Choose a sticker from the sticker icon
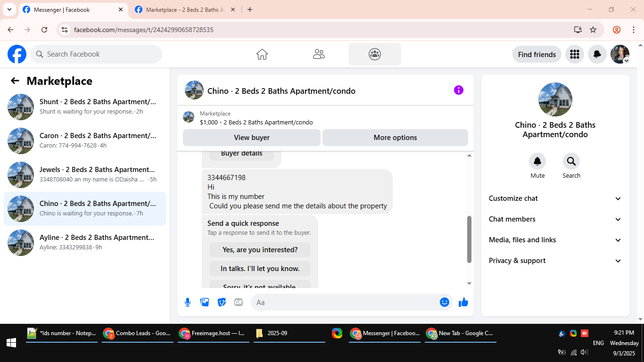Screen dimensions: 644x362 click(x=222, y=302)
